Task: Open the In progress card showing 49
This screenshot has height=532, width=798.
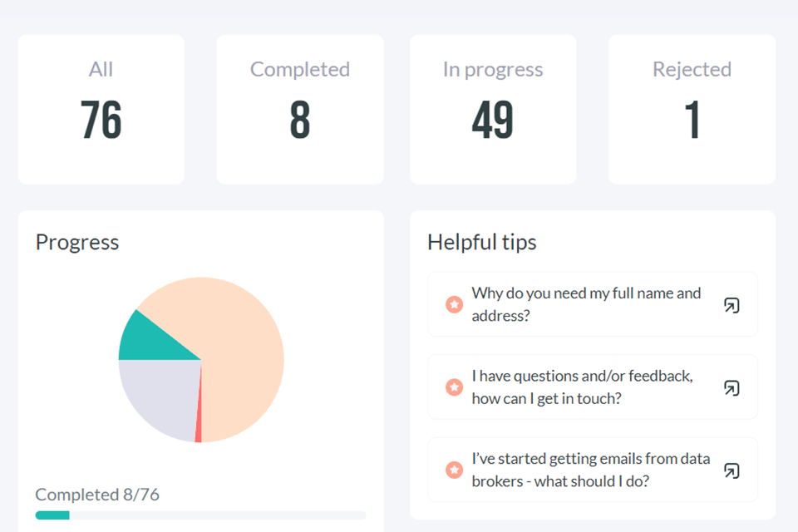Action: pyautogui.click(x=493, y=109)
